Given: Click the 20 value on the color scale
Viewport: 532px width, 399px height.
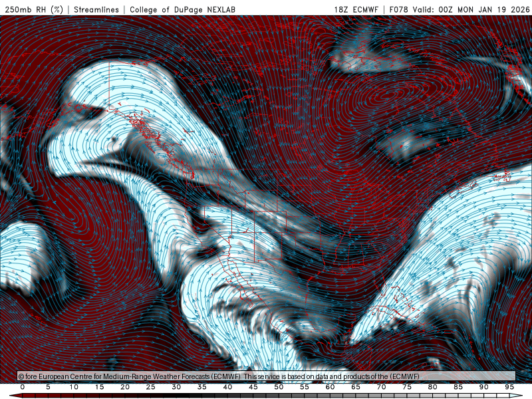Looking at the screenshot, I should [125, 387].
